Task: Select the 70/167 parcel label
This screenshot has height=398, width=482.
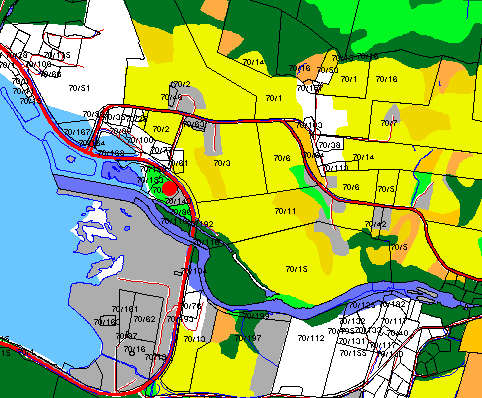Action: (x=77, y=132)
